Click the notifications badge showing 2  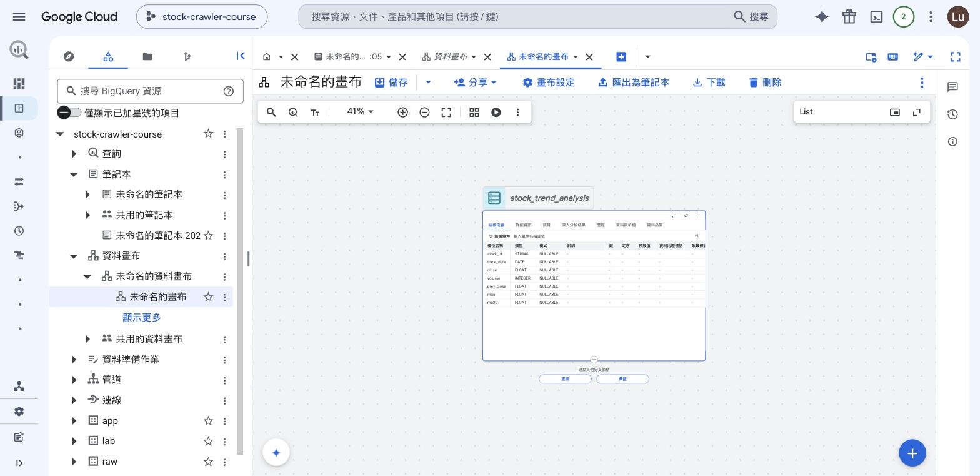903,17
